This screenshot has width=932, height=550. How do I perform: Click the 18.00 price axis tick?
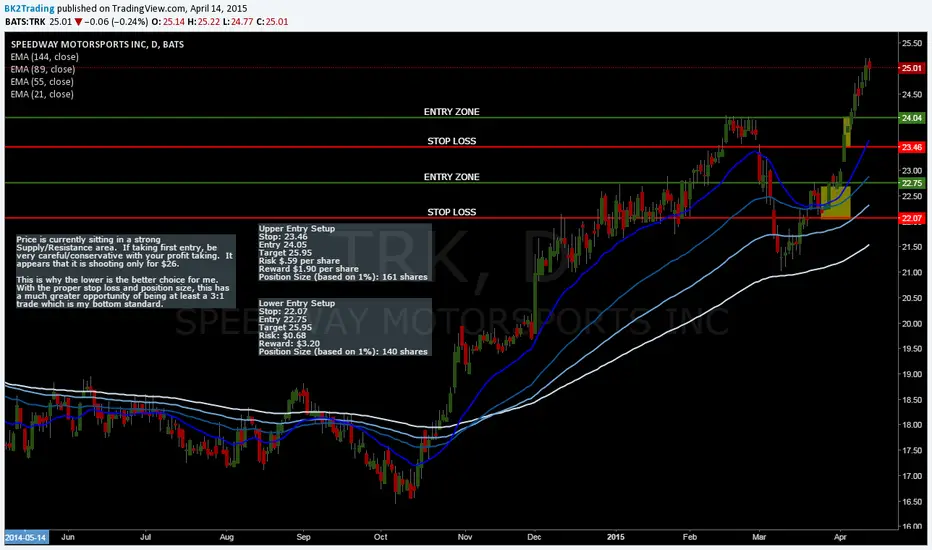[x=912, y=425]
